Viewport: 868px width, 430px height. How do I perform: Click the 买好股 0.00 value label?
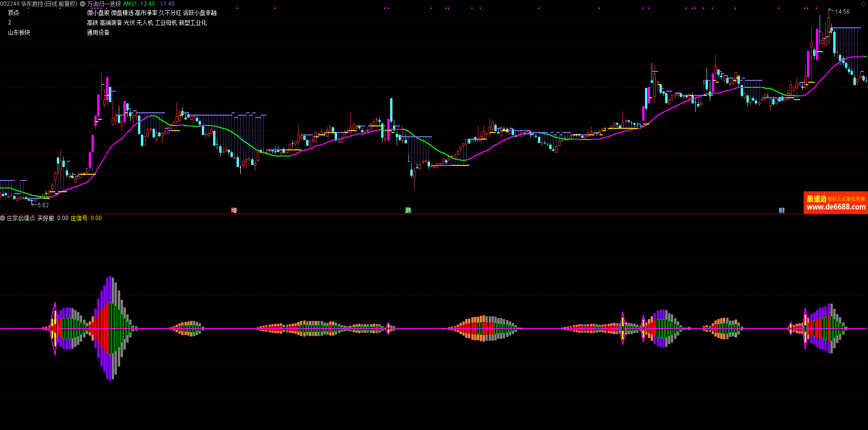[x=53, y=218]
